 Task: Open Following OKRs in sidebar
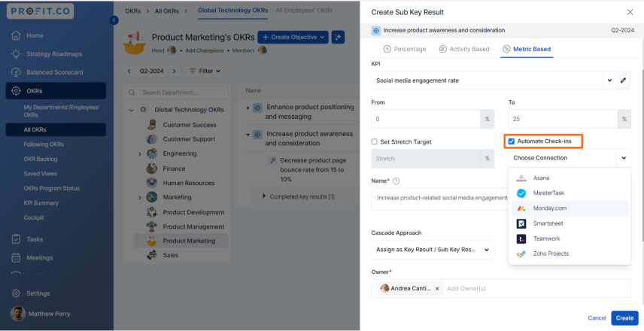tap(44, 144)
